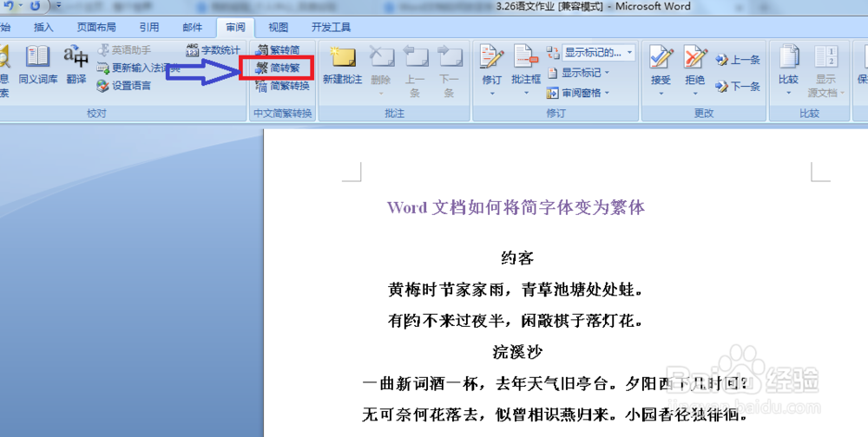Click 下一条 in the 批注 group
This screenshot has width=868, height=437.
tap(449, 71)
